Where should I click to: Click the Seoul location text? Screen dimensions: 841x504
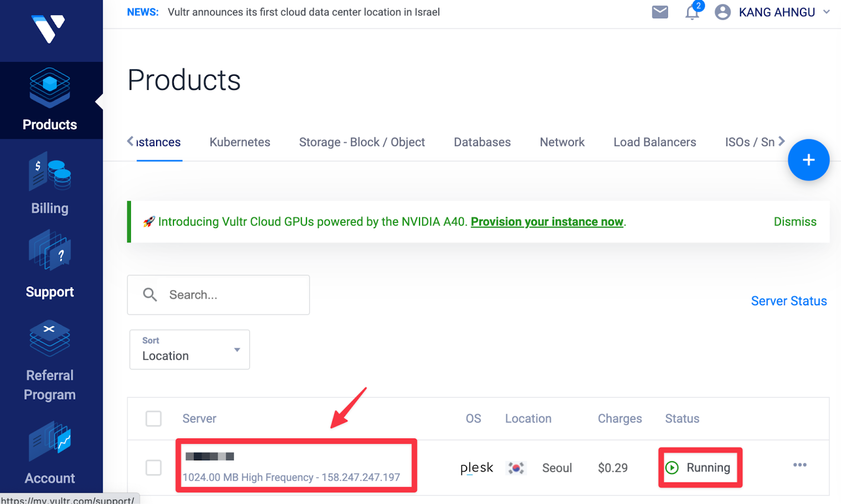pos(557,468)
